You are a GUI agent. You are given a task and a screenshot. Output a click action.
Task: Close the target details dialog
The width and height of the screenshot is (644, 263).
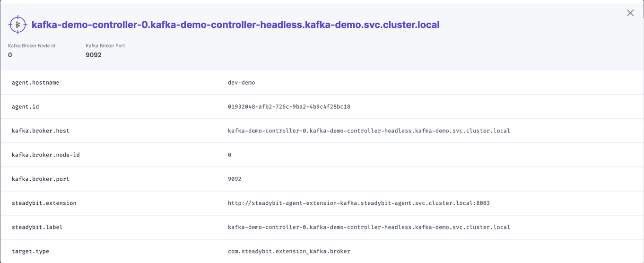(630, 13)
